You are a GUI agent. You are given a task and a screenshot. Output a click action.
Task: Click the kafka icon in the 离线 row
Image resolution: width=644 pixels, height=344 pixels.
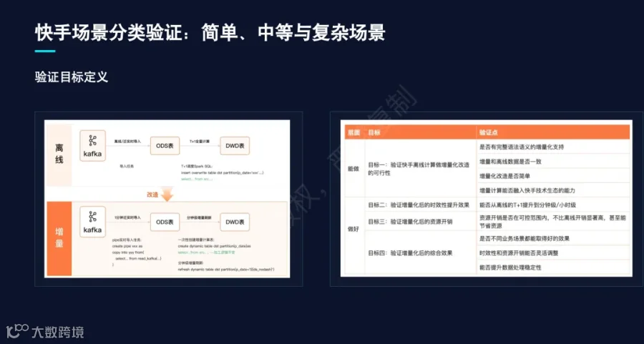[92, 145]
